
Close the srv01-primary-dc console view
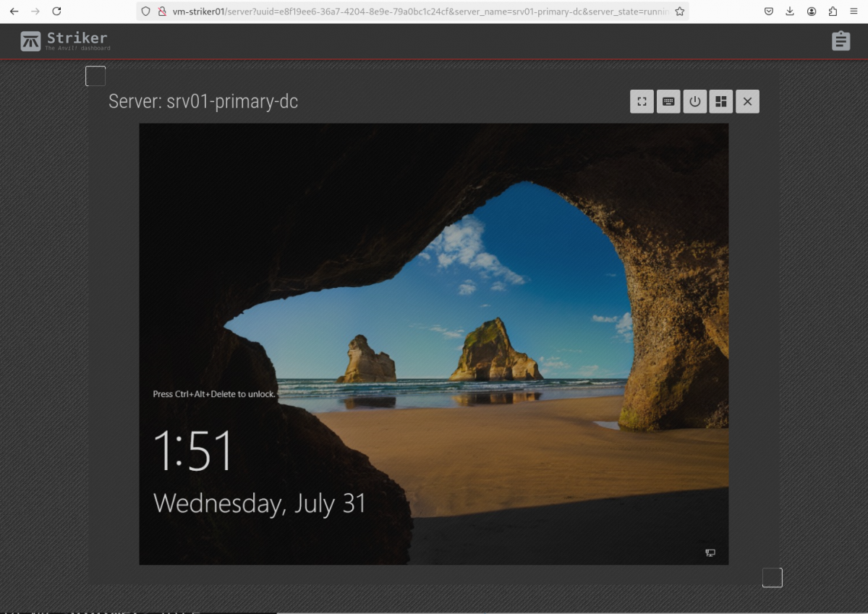[x=747, y=102]
